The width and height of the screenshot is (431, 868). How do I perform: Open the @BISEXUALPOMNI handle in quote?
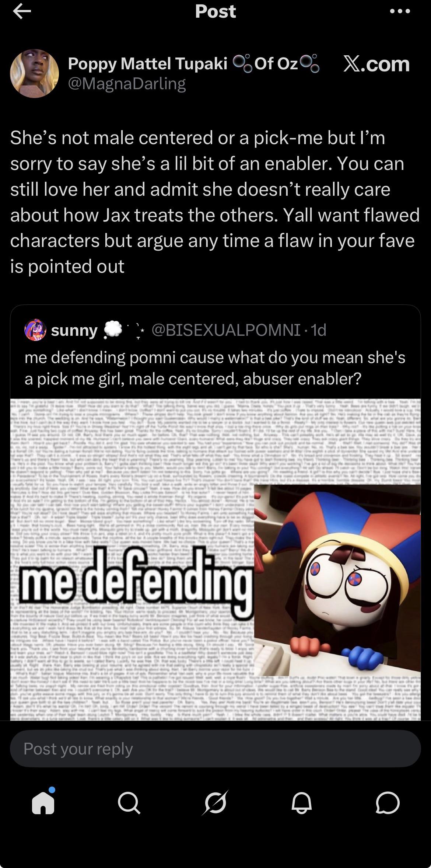226,330
